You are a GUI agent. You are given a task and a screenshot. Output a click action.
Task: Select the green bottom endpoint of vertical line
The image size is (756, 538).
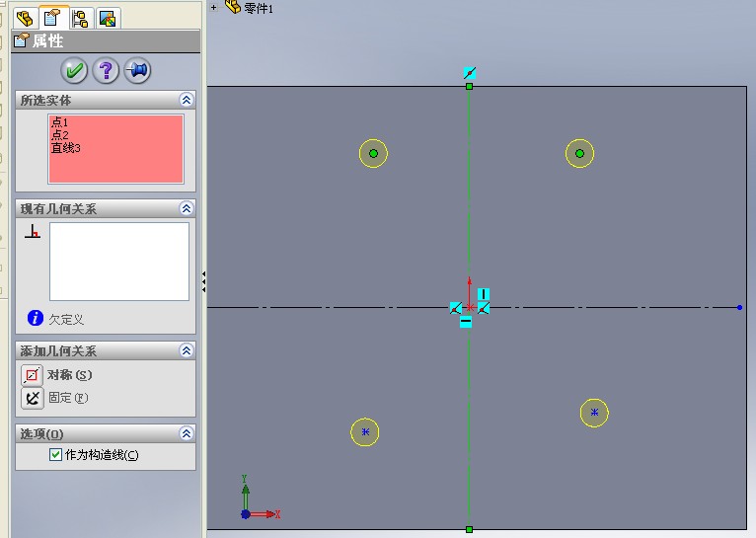pyautogui.click(x=469, y=529)
